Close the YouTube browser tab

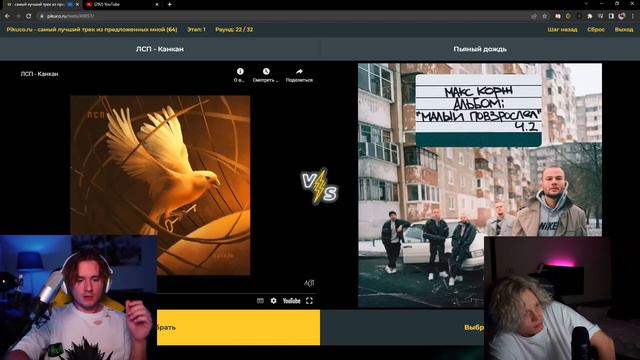pos(157,4)
